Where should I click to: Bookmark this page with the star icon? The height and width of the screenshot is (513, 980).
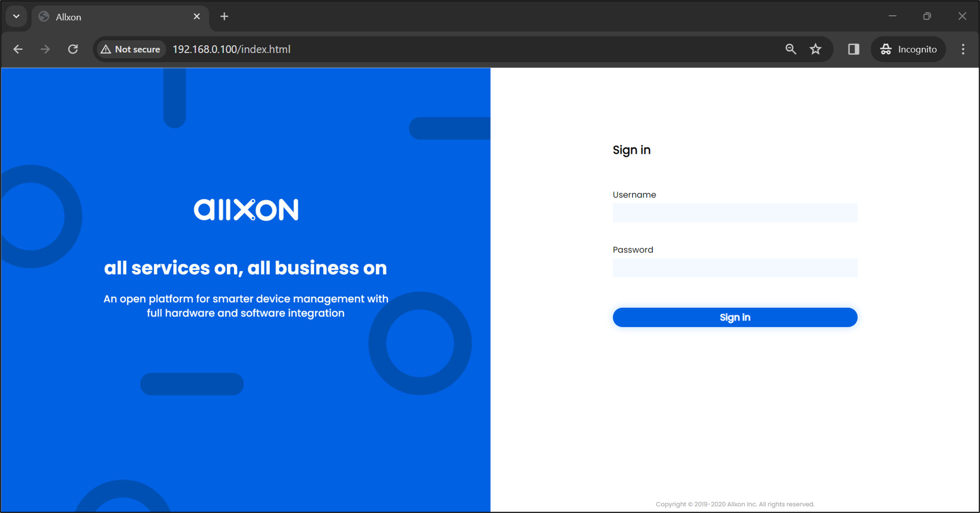click(815, 49)
